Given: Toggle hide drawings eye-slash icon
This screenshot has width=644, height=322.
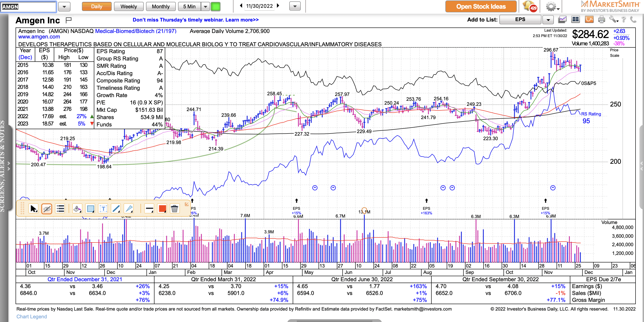Looking at the screenshot, I should click(x=47, y=208).
